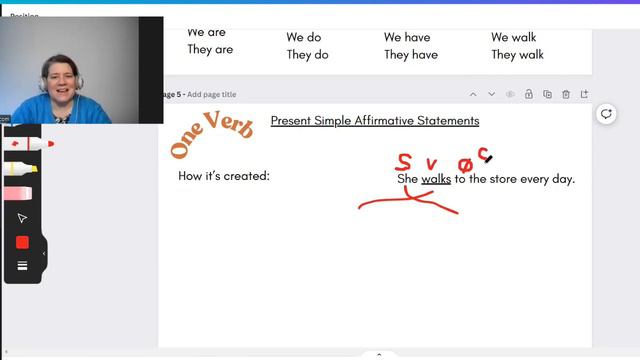640x360 pixels.
Task: Select the curved 'One Verb' text
Action: pyautogui.click(x=211, y=135)
